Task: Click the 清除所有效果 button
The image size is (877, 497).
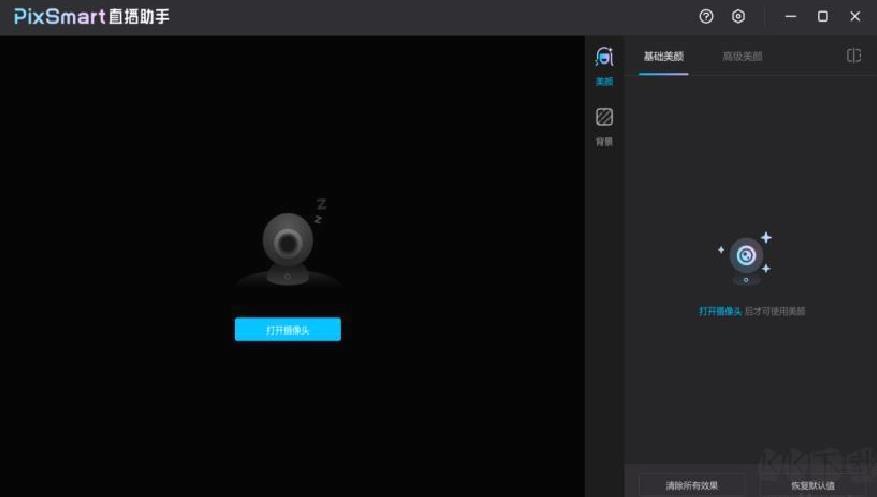Action: (692, 485)
